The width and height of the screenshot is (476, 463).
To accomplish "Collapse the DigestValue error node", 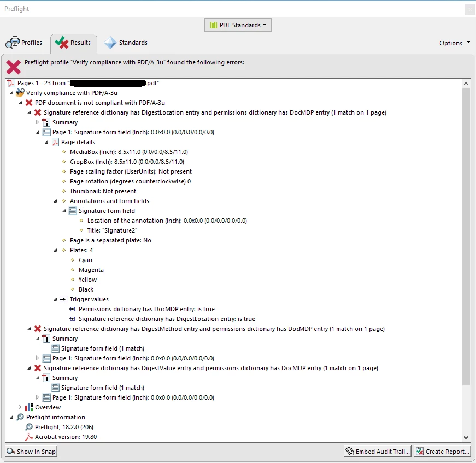I will pyautogui.click(x=29, y=368).
